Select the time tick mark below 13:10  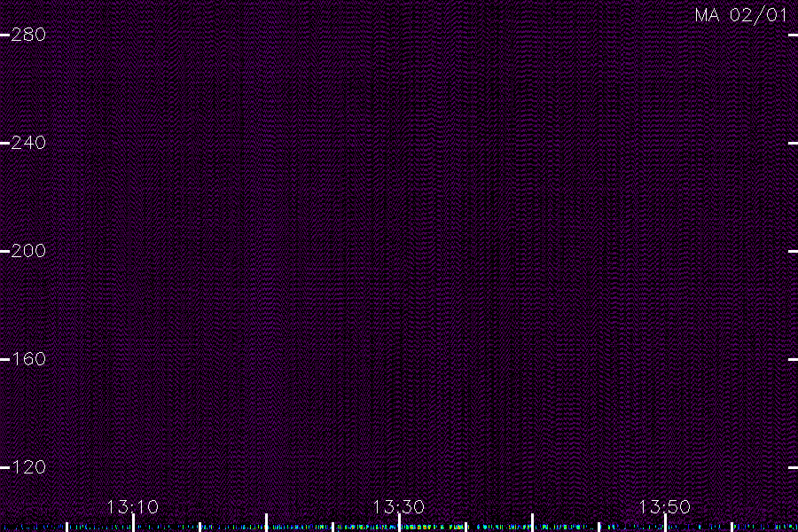[x=133, y=523]
